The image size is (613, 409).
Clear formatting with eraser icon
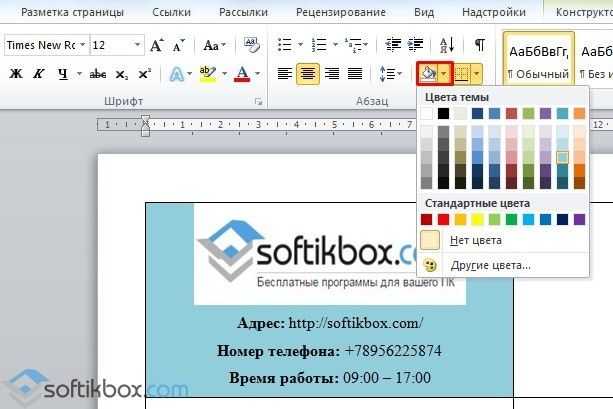pyautogui.click(x=252, y=45)
